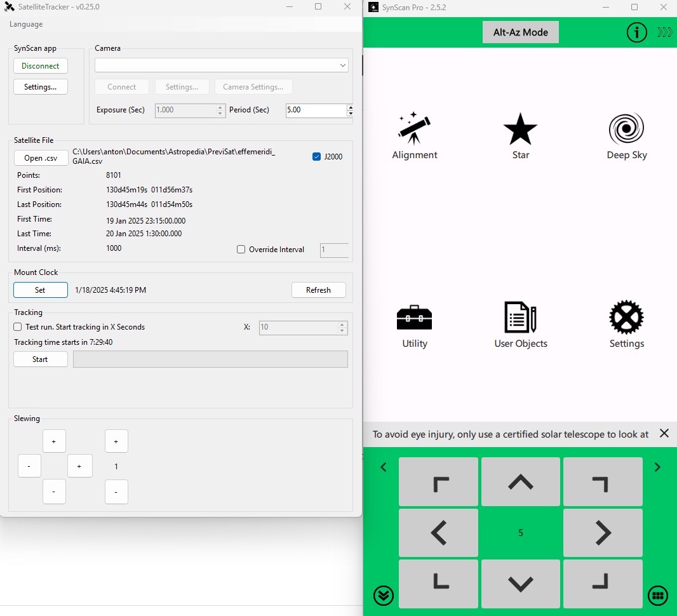Click Open .csv to load satellite file

pyautogui.click(x=41, y=158)
